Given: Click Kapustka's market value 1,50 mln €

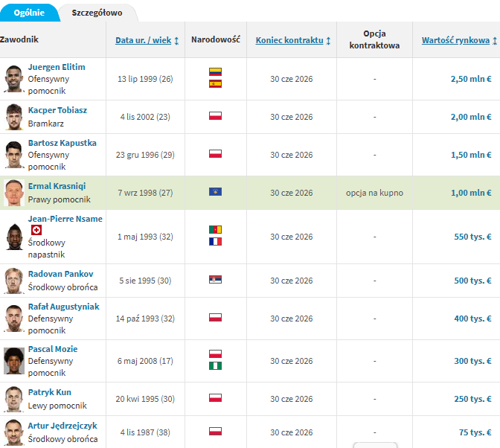Looking at the screenshot, I should click(471, 155).
